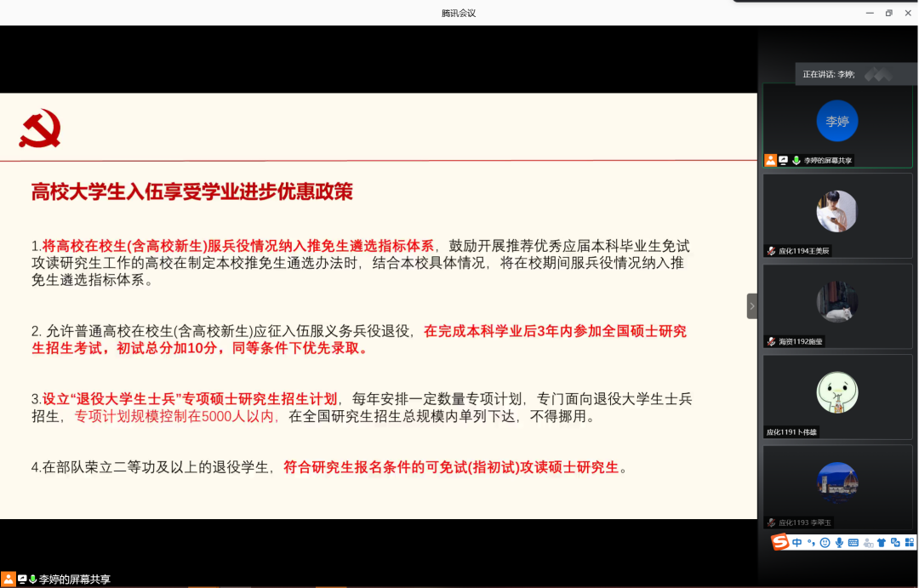Click the orange person icon at bottom-left corner
The image size is (919, 588).
(9, 579)
